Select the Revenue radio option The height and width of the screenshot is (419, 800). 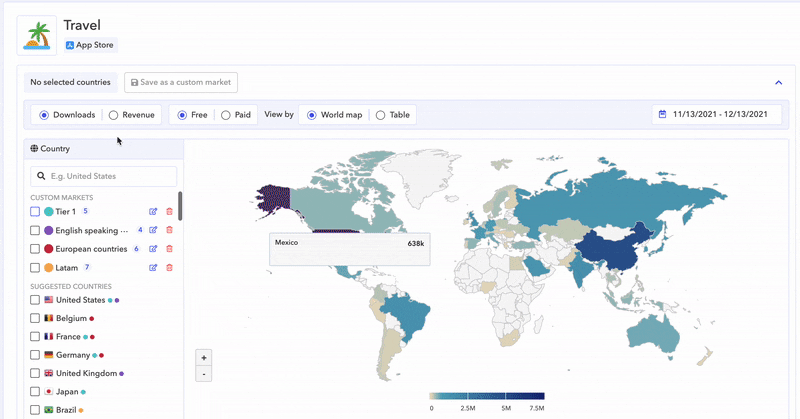[x=114, y=115]
